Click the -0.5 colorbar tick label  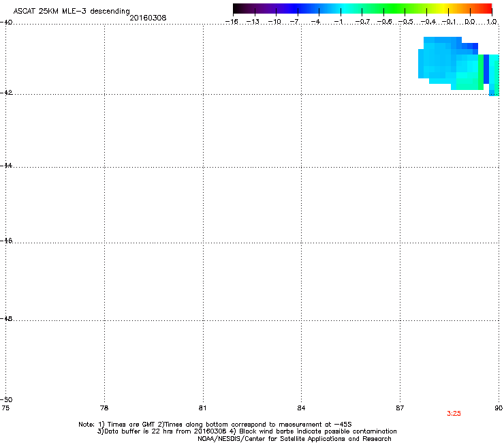point(405,22)
